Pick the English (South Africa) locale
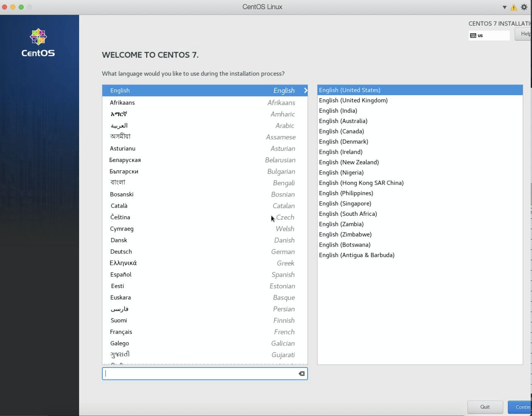Image resolution: width=532 pixels, height=416 pixels. pyautogui.click(x=420, y=214)
